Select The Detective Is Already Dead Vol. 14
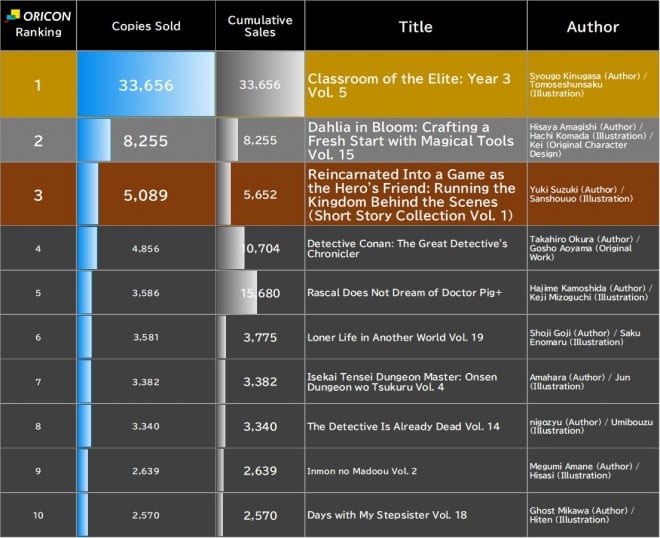Screen dimensions: 660x538 click(403, 426)
